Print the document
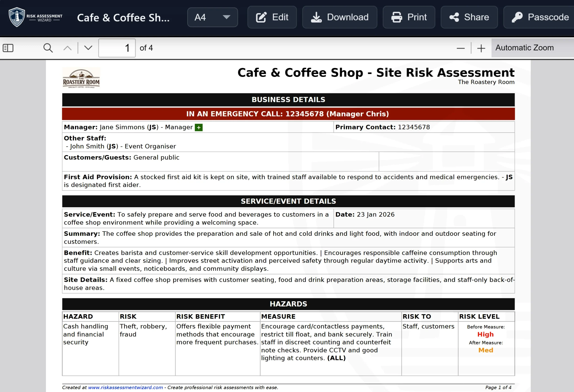Screen dimensions: 574x392 409,17
